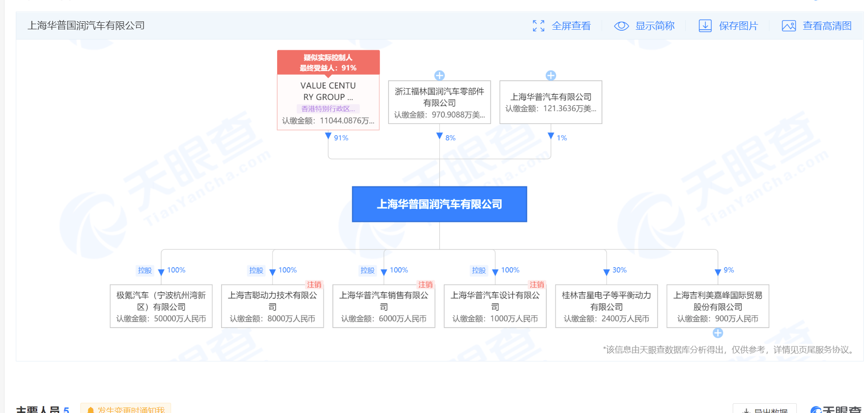Click the 香港特别行政区 region tag
This screenshot has height=413, width=868.
pos(328,109)
